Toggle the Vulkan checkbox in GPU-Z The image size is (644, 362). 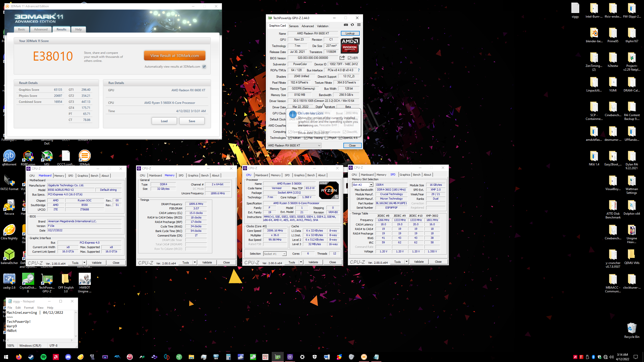(x=290, y=138)
